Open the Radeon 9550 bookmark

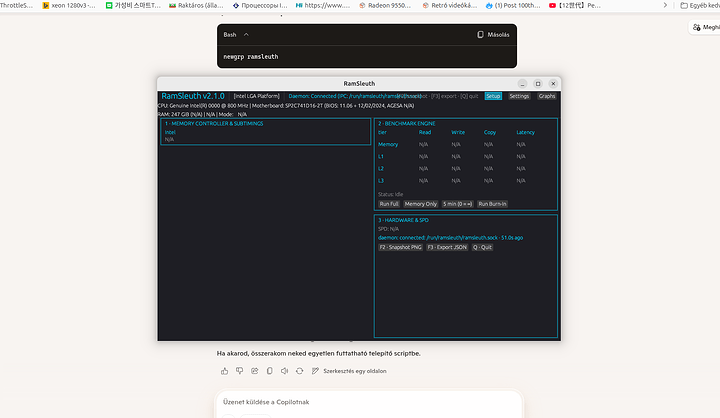click(385, 6)
